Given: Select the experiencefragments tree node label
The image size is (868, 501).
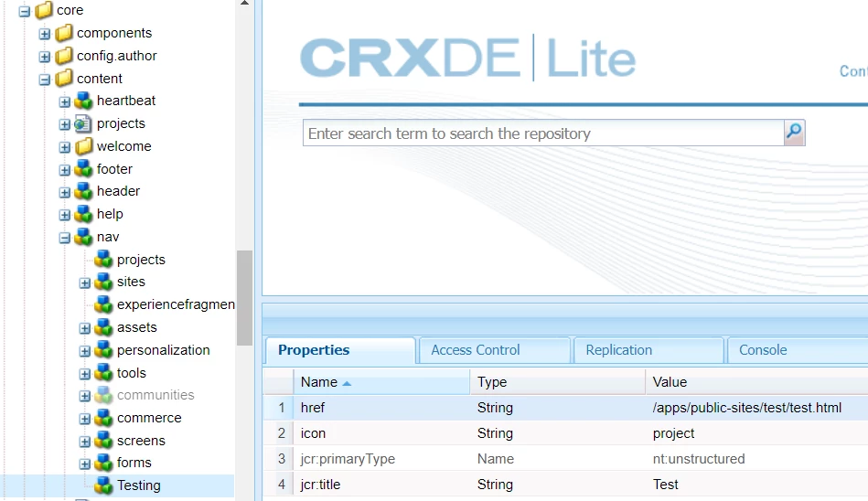Looking at the screenshot, I should pos(176,304).
